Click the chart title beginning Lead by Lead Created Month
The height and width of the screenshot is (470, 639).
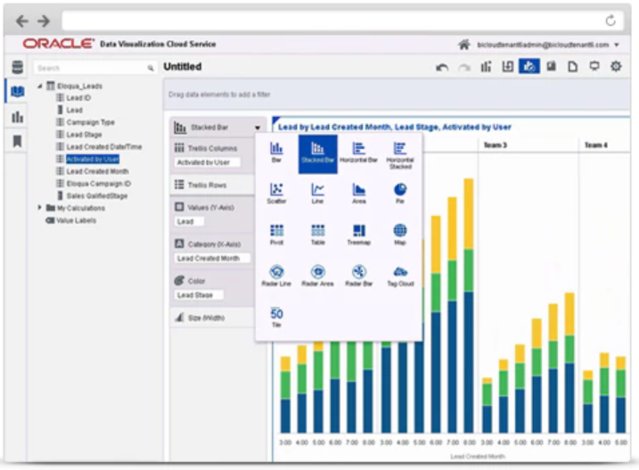[394, 127]
